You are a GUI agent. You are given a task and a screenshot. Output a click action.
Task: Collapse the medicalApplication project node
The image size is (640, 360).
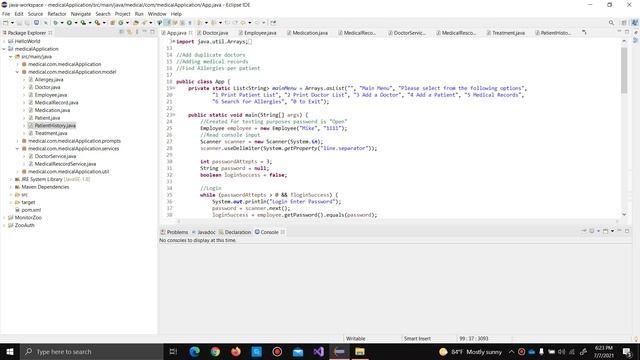point(4,49)
